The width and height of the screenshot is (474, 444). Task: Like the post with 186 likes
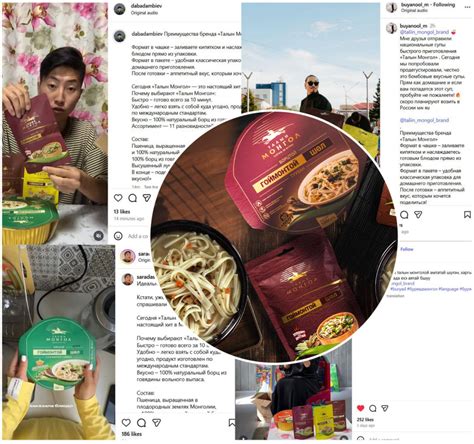pos(126,423)
